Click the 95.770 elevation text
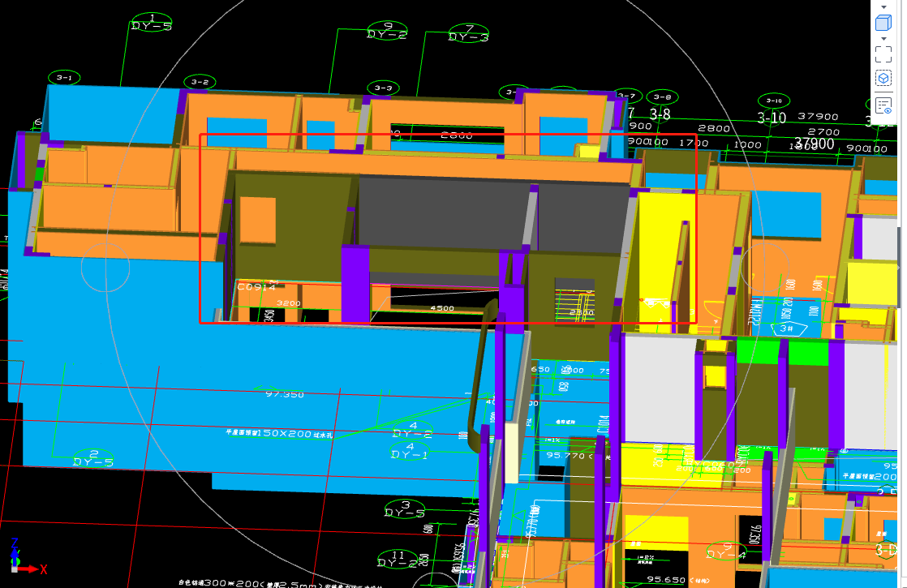This screenshot has width=907, height=588. pos(565,455)
